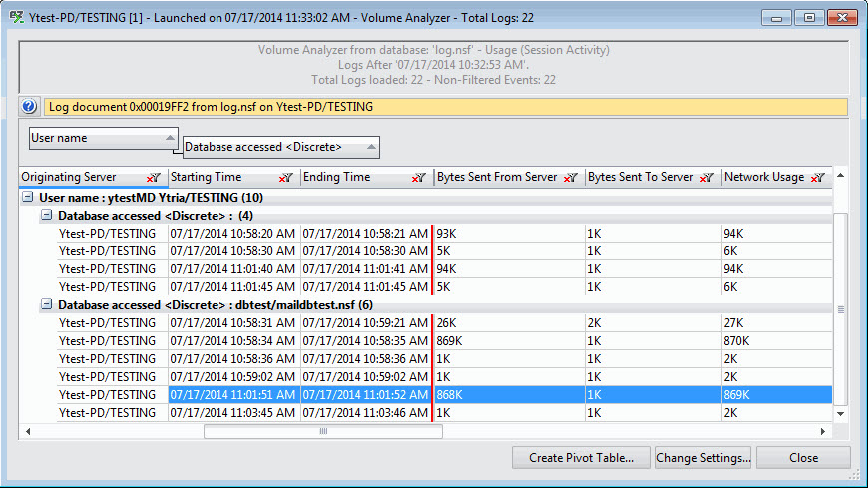Click the horizontal scrollbar thumb
Viewport: 868px width, 488px height.
(322, 432)
